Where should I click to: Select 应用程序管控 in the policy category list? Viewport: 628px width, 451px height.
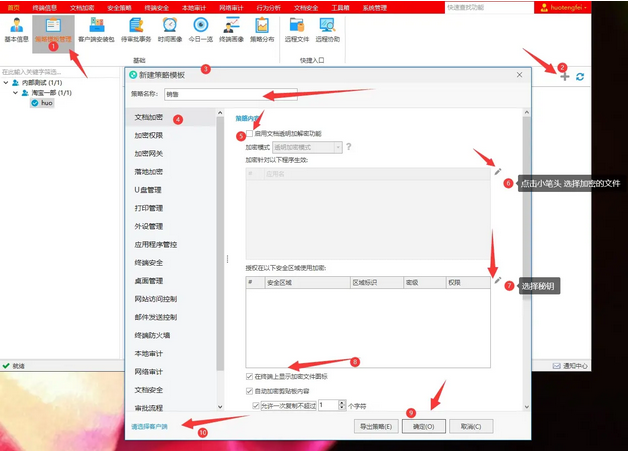pyautogui.click(x=156, y=244)
